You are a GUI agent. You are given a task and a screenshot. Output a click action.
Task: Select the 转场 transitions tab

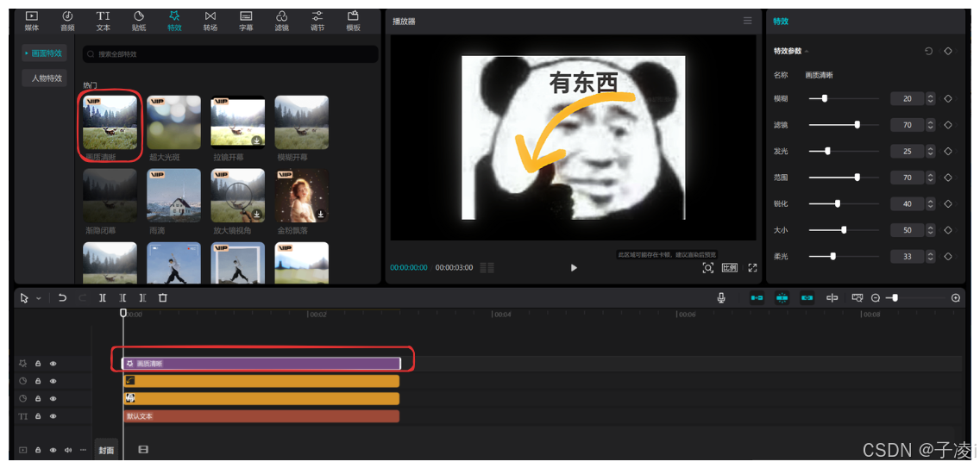[x=210, y=21]
